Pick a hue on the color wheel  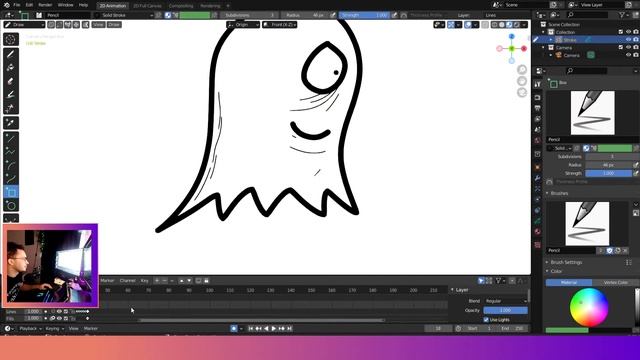[589, 307]
